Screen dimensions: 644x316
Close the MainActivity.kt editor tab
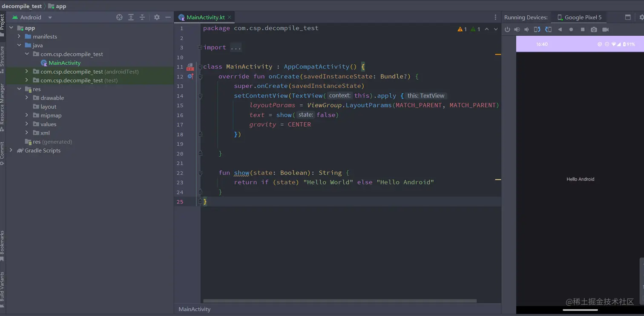click(x=230, y=17)
